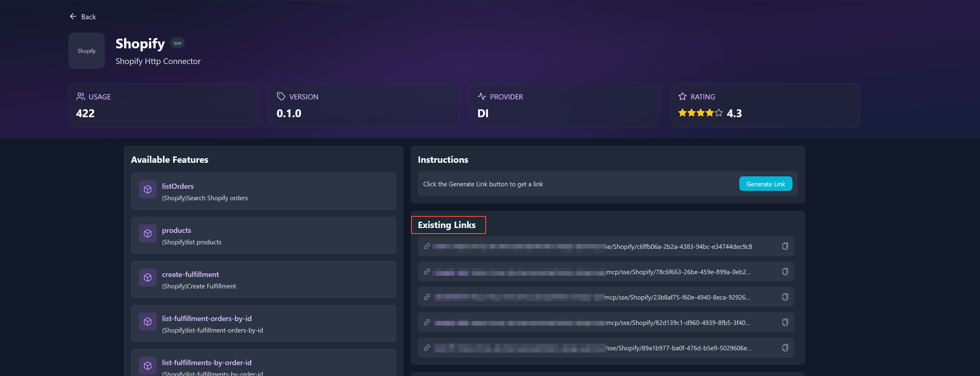
Task: Copy the link ending c6ffb06a-2b2a-4383
Action: pos(785,247)
